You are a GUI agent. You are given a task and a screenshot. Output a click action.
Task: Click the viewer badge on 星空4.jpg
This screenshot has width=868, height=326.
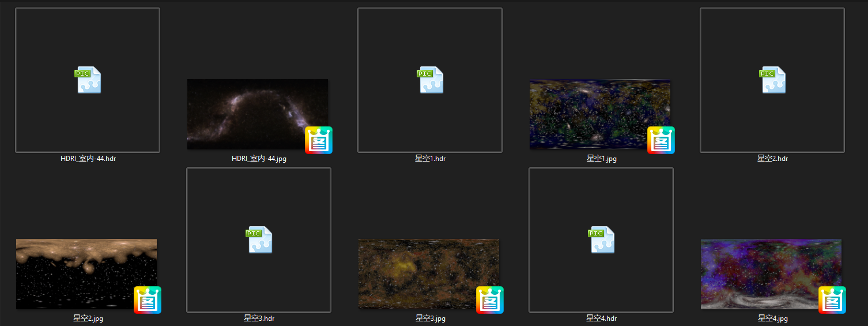832,300
